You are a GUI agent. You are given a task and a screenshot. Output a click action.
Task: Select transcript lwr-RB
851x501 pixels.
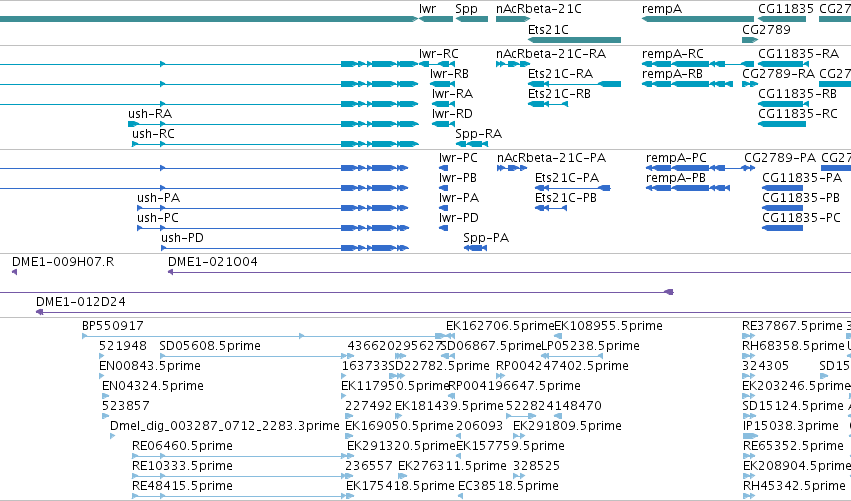point(449,74)
